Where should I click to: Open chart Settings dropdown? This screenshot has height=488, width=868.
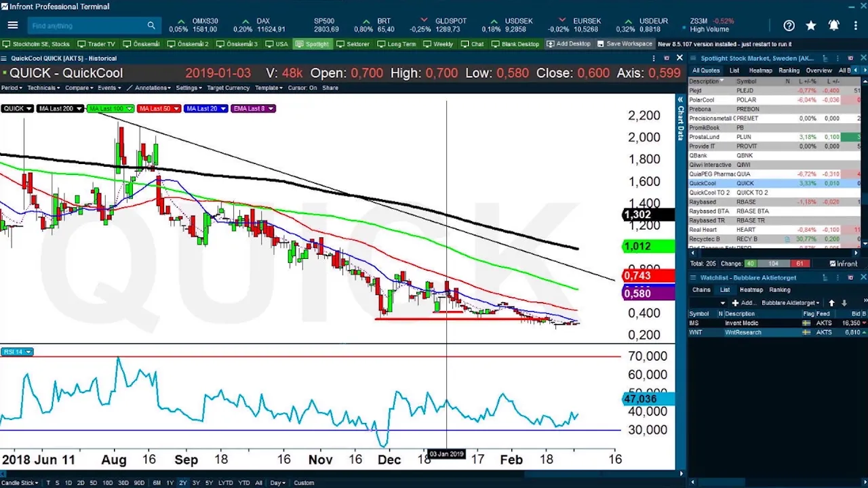[x=189, y=87]
